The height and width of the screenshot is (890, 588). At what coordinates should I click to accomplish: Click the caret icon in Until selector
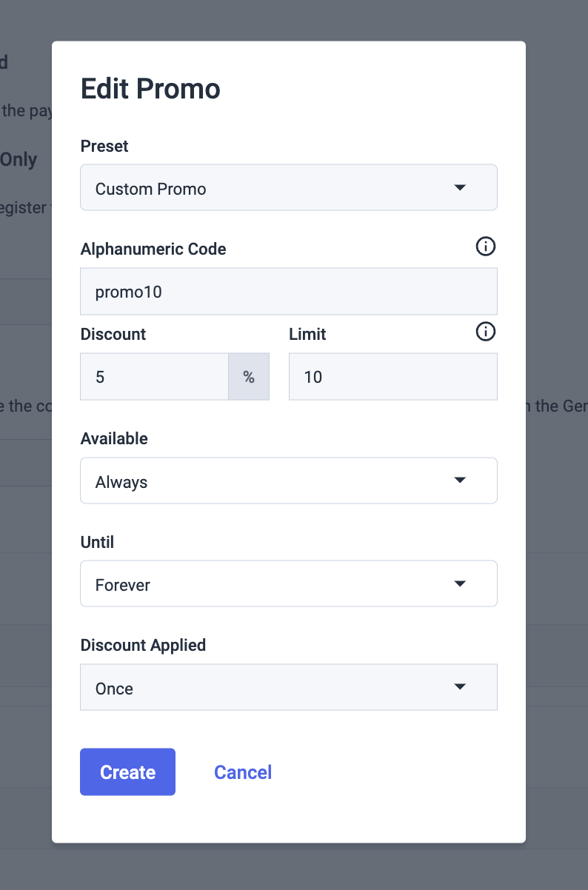tap(460, 583)
